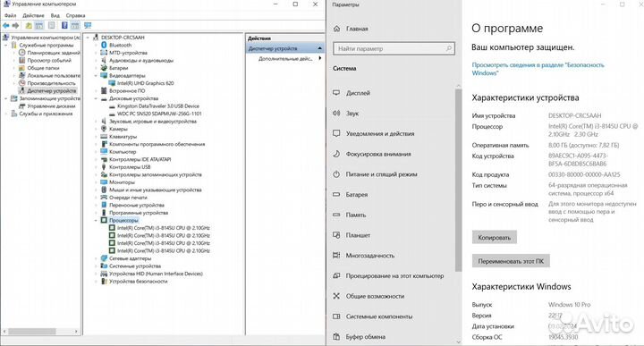Click the Копировать button under device specs
The width and height of the screenshot is (644, 346).
click(495, 237)
